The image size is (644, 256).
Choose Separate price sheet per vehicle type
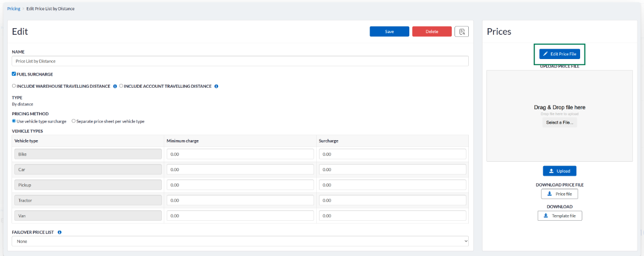coord(73,121)
